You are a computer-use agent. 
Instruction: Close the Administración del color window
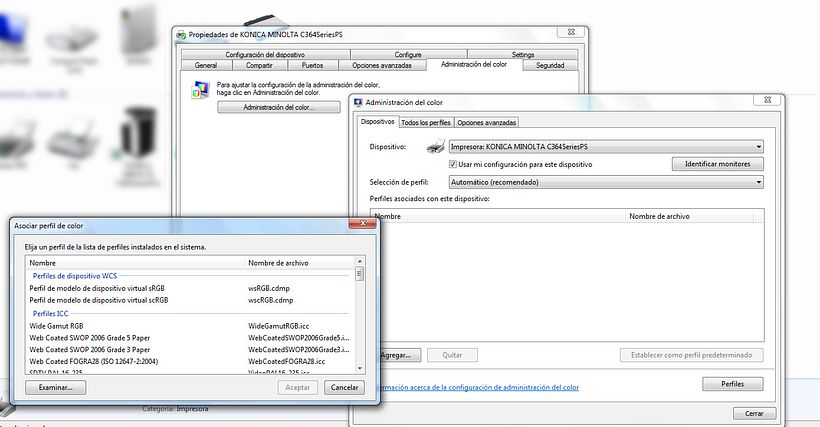coord(768,100)
